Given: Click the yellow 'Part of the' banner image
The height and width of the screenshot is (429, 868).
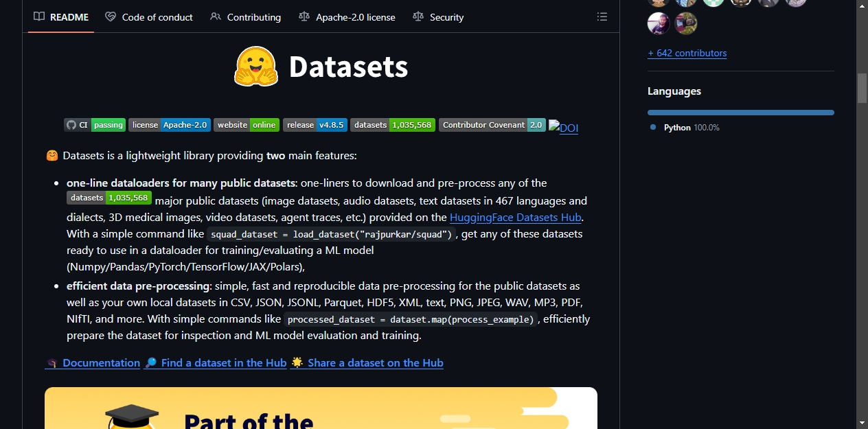Looking at the screenshot, I should [x=321, y=408].
